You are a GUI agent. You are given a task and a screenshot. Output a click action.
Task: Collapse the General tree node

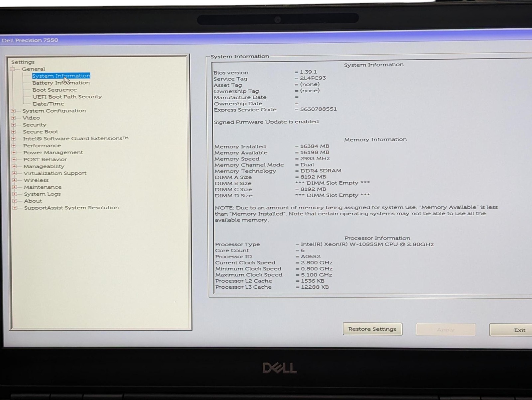(13, 69)
